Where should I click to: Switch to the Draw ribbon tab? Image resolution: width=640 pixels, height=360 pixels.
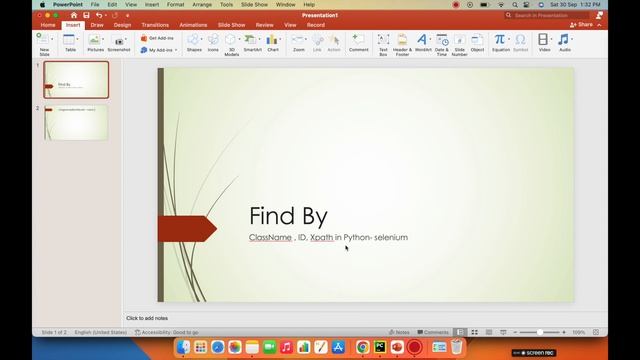(x=97, y=25)
